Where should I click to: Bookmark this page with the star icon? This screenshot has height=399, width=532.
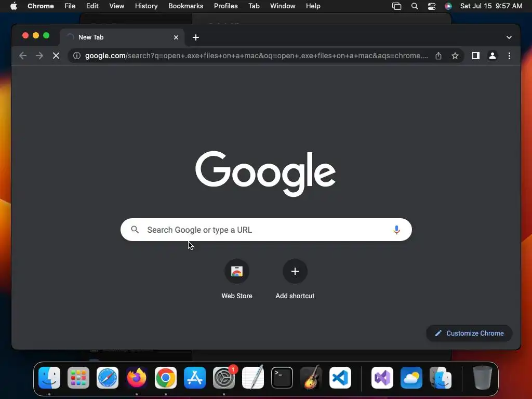455,56
